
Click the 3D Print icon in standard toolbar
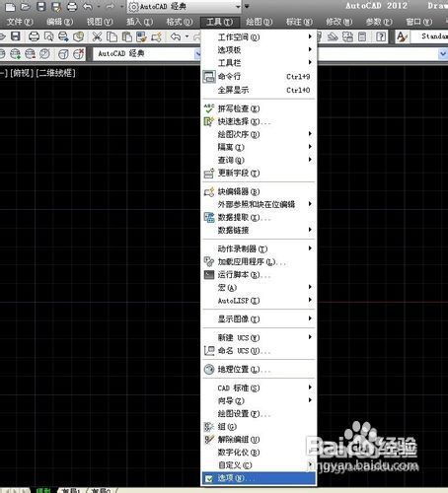(79, 36)
